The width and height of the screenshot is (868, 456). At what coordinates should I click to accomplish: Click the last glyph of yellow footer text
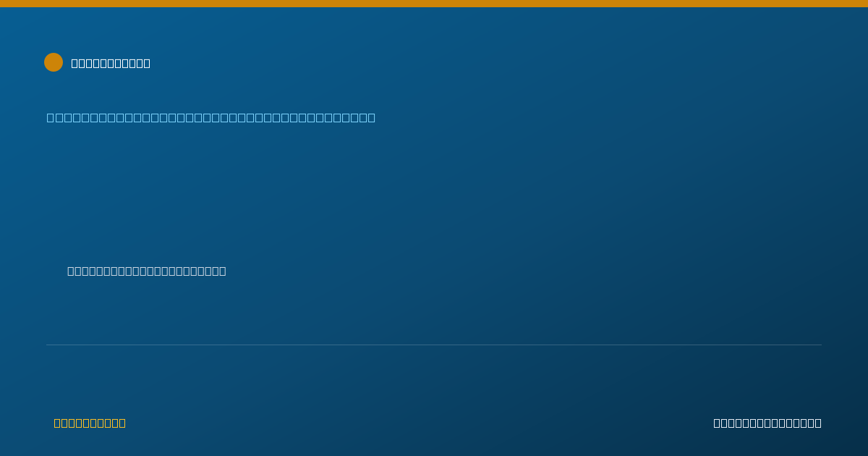[122, 423]
